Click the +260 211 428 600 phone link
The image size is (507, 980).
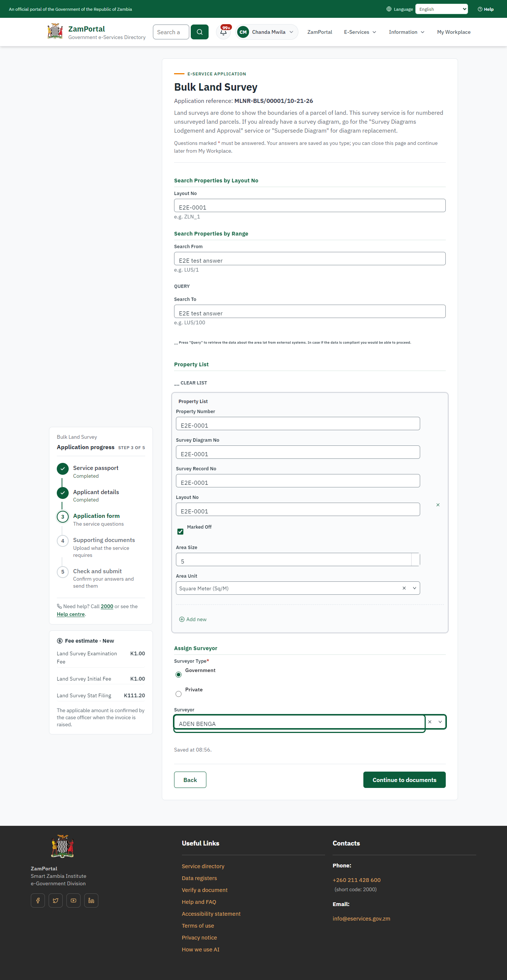(x=357, y=880)
